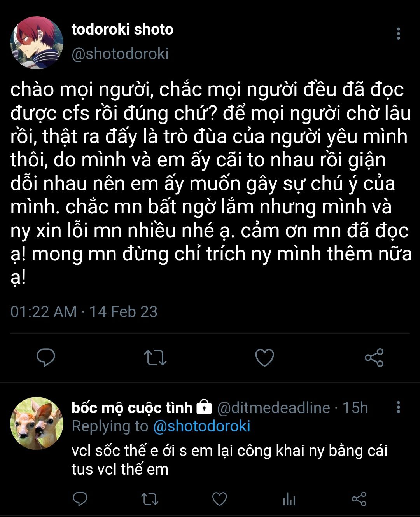
Task: Retweet the comment from @ditmedeadline
Action: pyautogui.click(x=150, y=499)
